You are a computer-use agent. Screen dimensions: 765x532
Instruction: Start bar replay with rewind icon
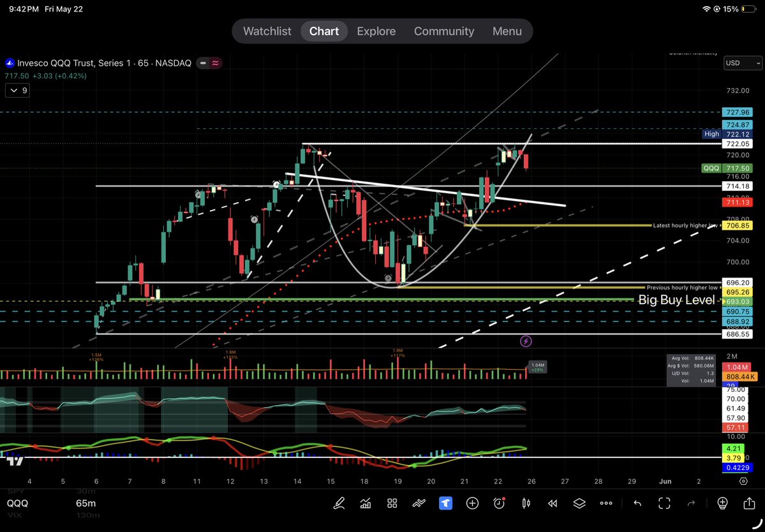pos(553,503)
